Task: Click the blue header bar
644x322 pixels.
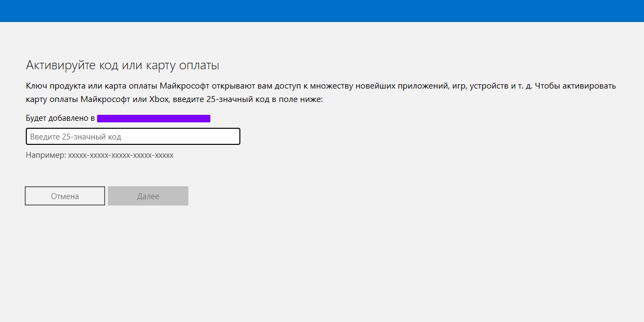Action: point(322,11)
